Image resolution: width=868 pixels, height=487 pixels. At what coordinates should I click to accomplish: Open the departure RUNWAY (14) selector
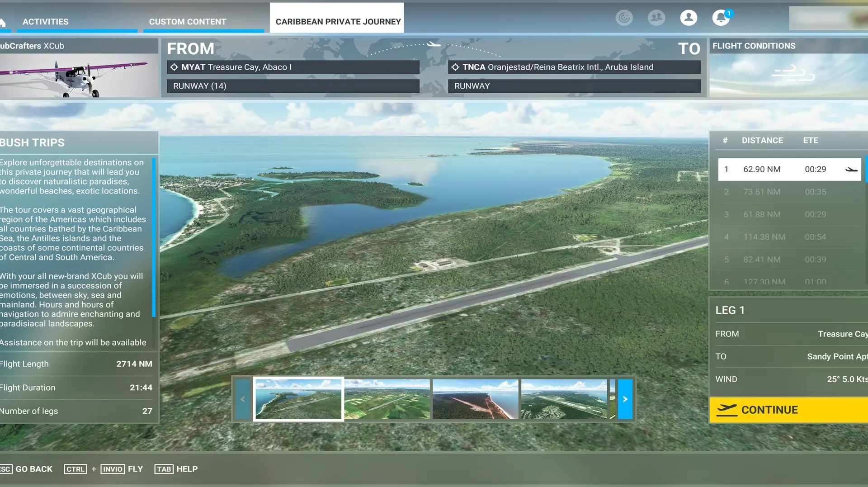pyautogui.click(x=293, y=86)
